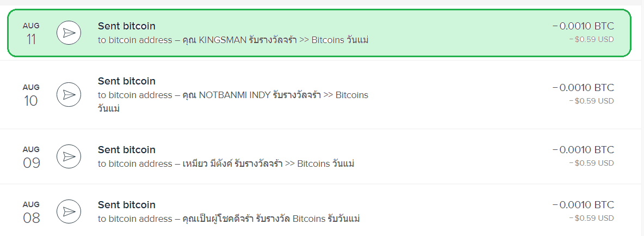644x236 pixels.
Task: Open the "Sent bitcoin" title for Aug 10
Action: click(x=126, y=81)
